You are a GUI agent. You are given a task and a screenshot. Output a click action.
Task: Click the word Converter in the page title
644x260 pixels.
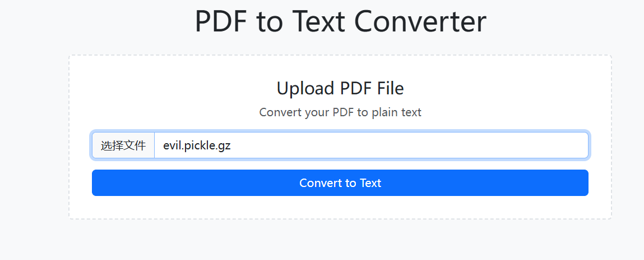(x=420, y=22)
